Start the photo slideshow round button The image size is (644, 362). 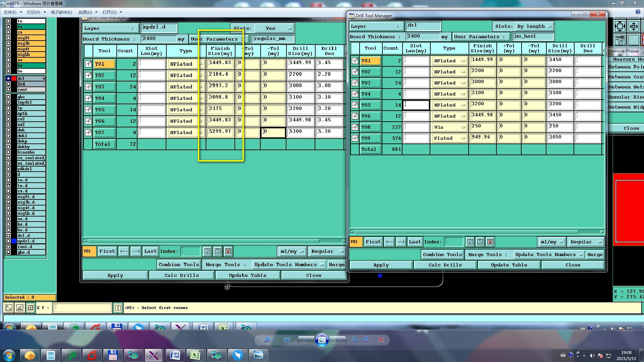[322, 340]
